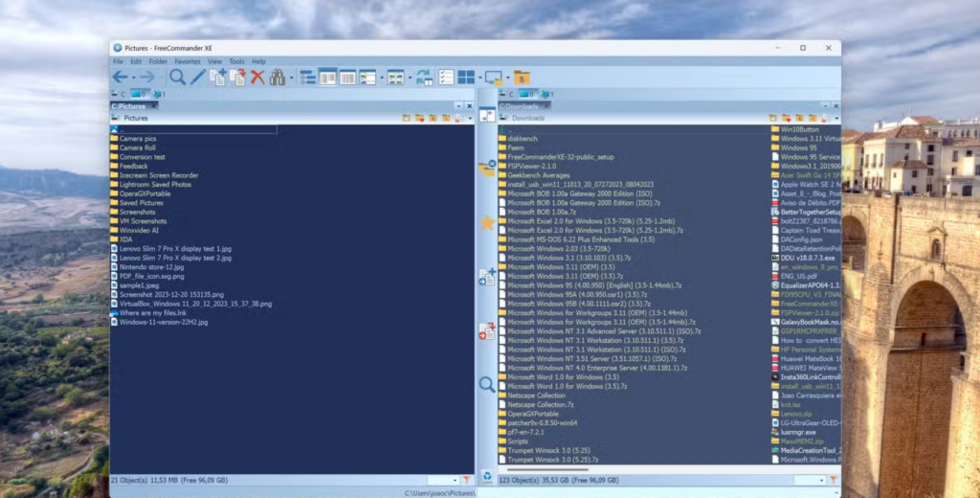Select the Geekbench Averages folder in Downloads
The width and height of the screenshot is (980, 498).
click(x=538, y=175)
